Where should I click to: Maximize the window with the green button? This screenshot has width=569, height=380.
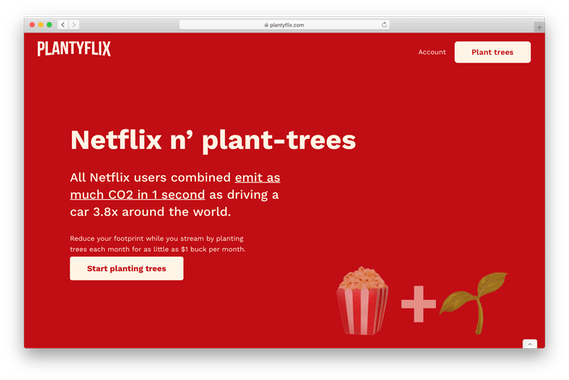click(x=49, y=25)
